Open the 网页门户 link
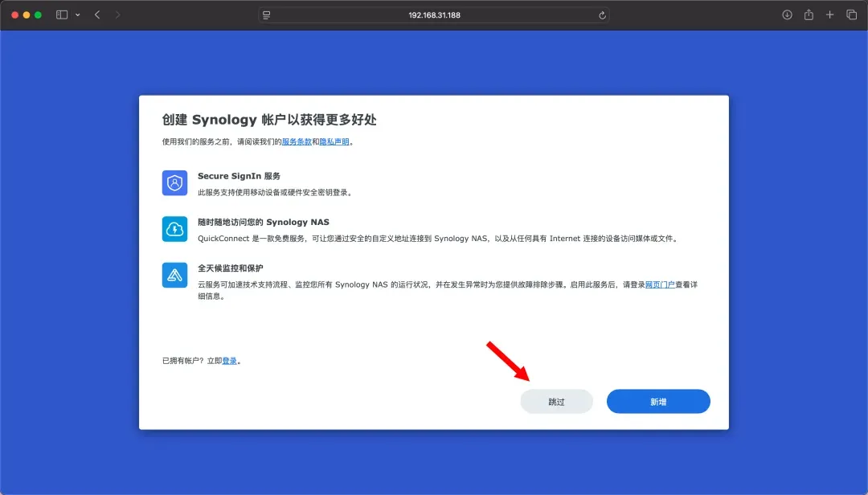This screenshot has height=495, width=868. point(660,284)
